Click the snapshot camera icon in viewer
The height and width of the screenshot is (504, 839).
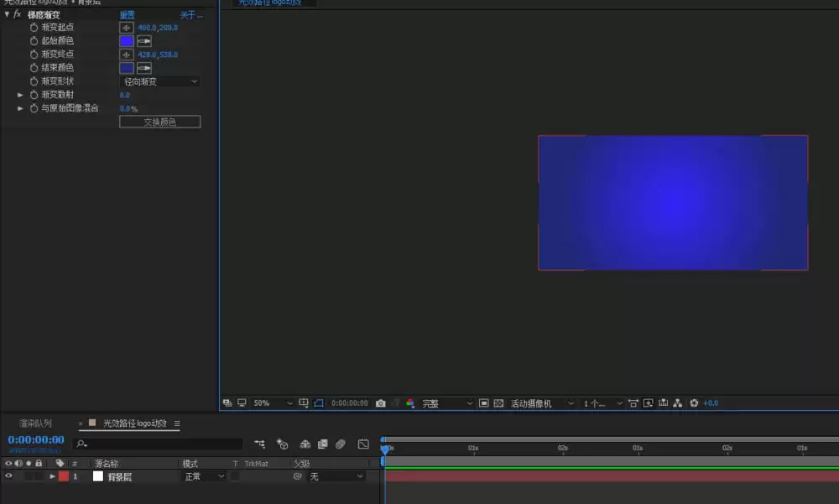click(x=380, y=403)
